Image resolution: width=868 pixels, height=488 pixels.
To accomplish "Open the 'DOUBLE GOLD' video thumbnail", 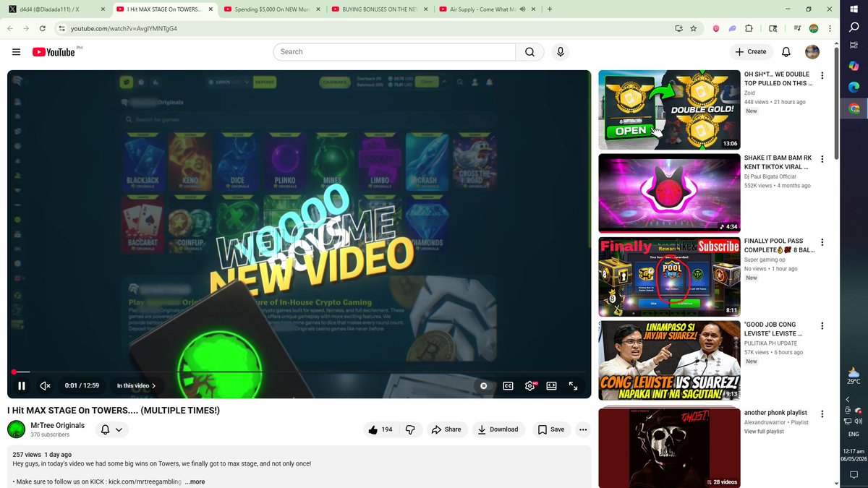I will pyautogui.click(x=669, y=110).
